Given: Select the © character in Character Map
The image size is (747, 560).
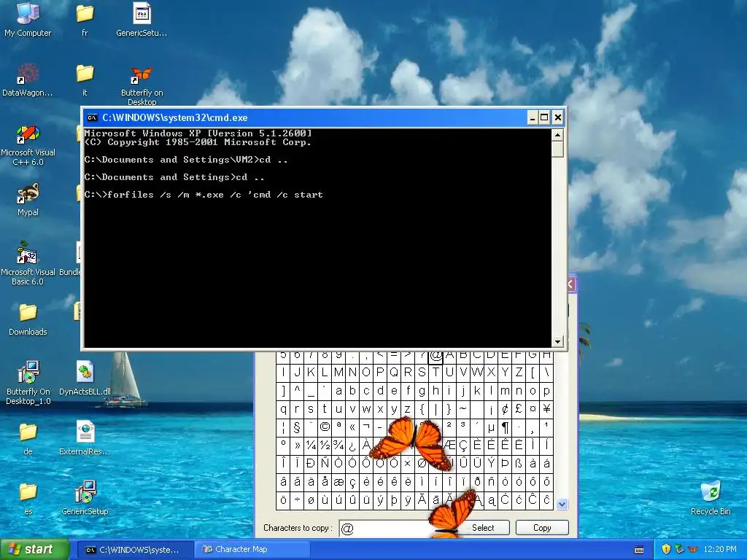Looking at the screenshot, I should point(325,427).
